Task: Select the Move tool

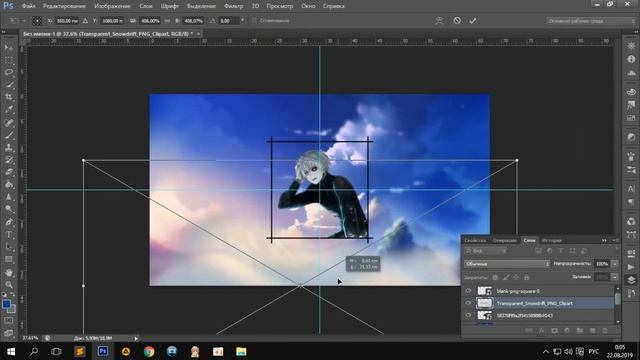Action: (9, 48)
